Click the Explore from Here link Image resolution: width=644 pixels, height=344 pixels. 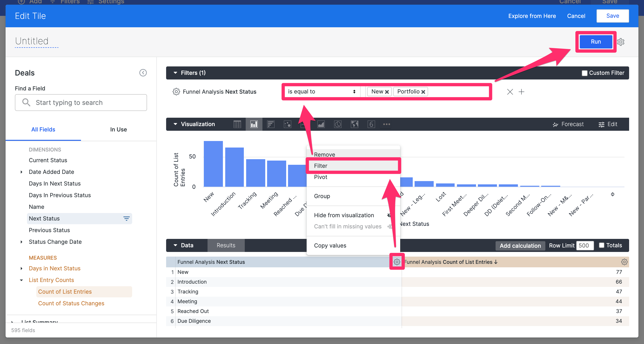532,16
